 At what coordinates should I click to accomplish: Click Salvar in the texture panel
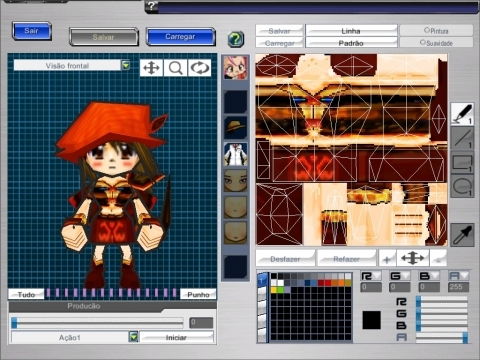(279, 31)
